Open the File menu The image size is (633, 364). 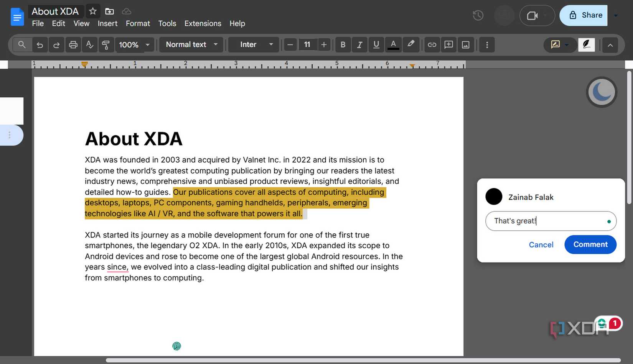pos(38,23)
